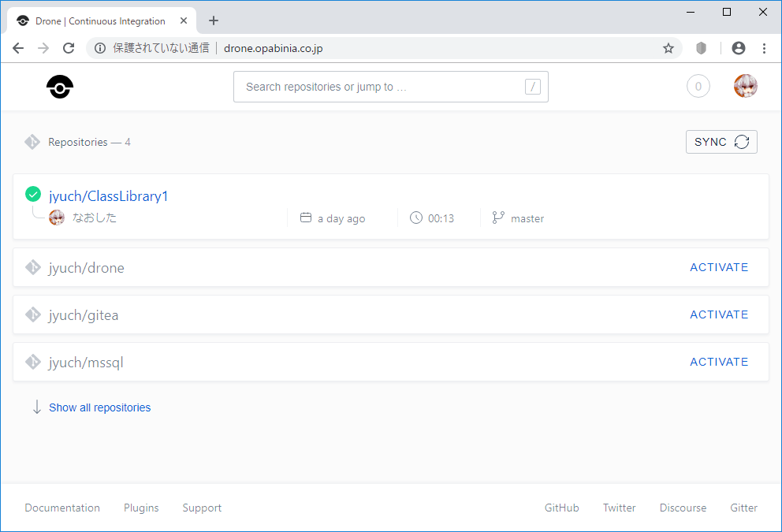Open Gitter footer link
The width and height of the screenshot is (782, 532).
coord(743,508)
